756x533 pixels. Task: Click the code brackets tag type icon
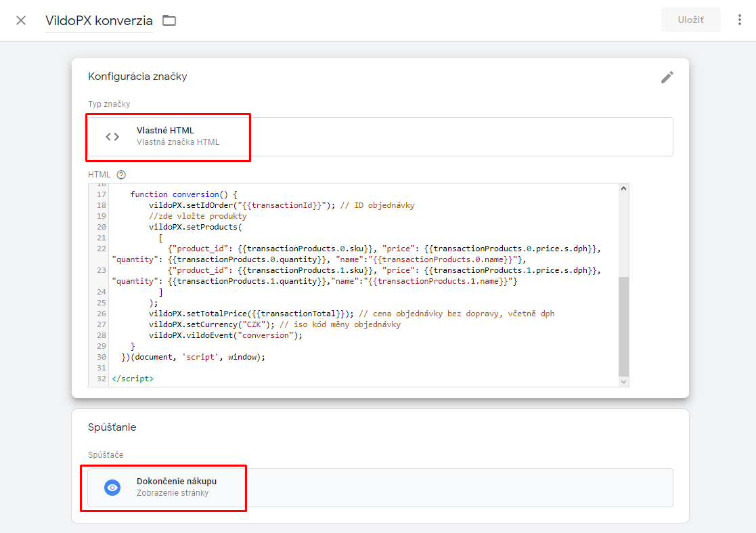coord(112,137)
